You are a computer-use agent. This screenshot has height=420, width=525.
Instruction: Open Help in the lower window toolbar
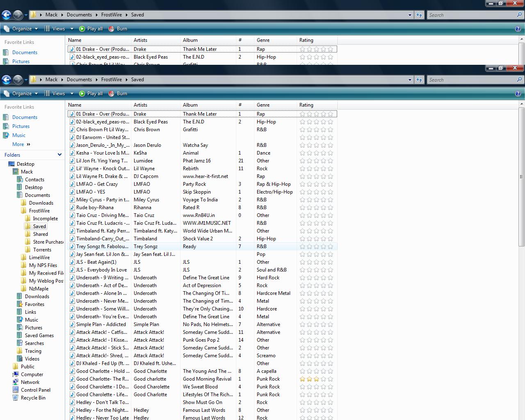[x=518, y=94]
